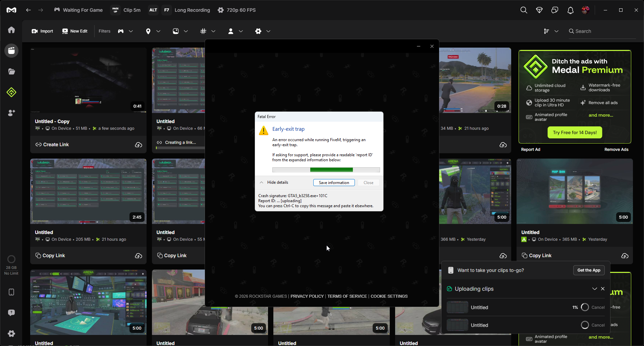Upload the 365 MB Untitled clip to cloud
This screenshot has width=644, height=346.
[625, 256]
